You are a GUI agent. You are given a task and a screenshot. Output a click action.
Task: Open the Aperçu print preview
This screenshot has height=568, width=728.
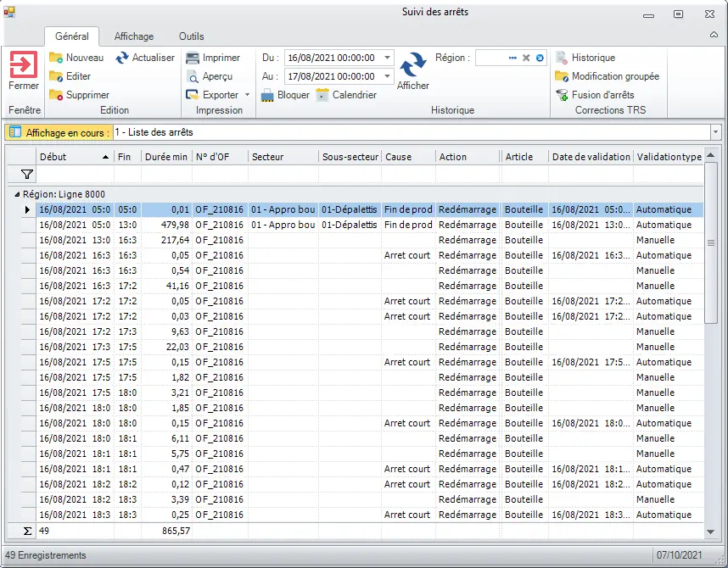pos(210,76)
